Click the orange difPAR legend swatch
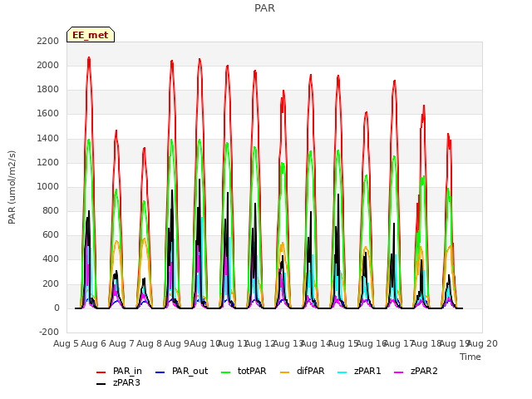 [285, 372]
